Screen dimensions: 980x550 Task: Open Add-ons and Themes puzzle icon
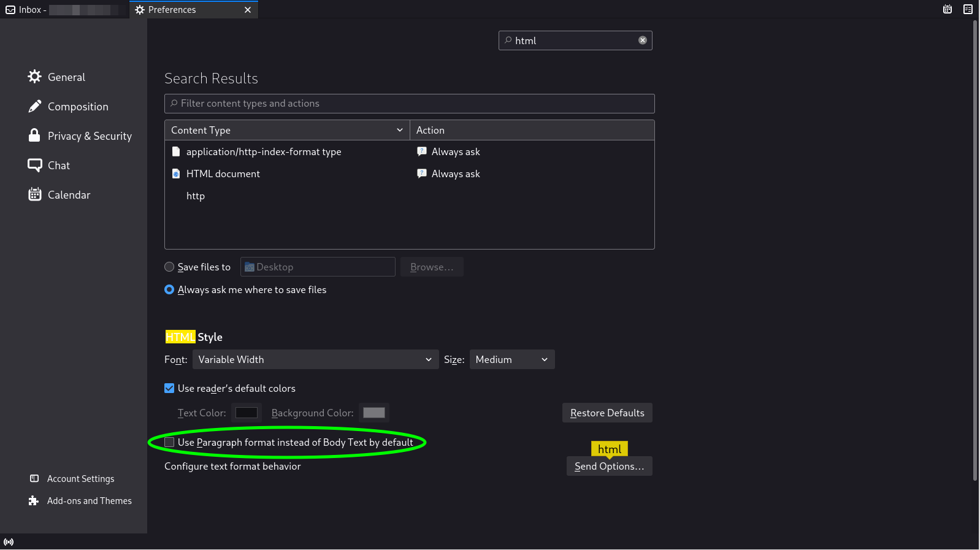click(x=34, y=500)
